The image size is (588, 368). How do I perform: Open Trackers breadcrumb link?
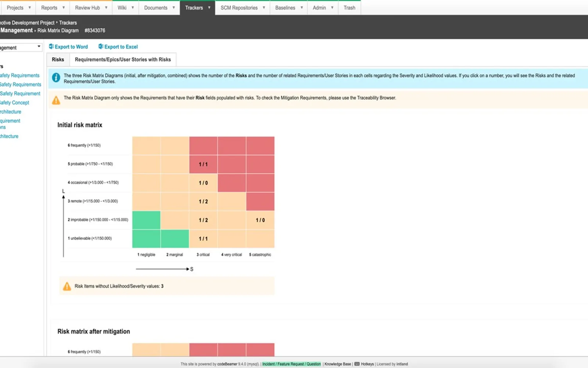(x=68, y=23)
